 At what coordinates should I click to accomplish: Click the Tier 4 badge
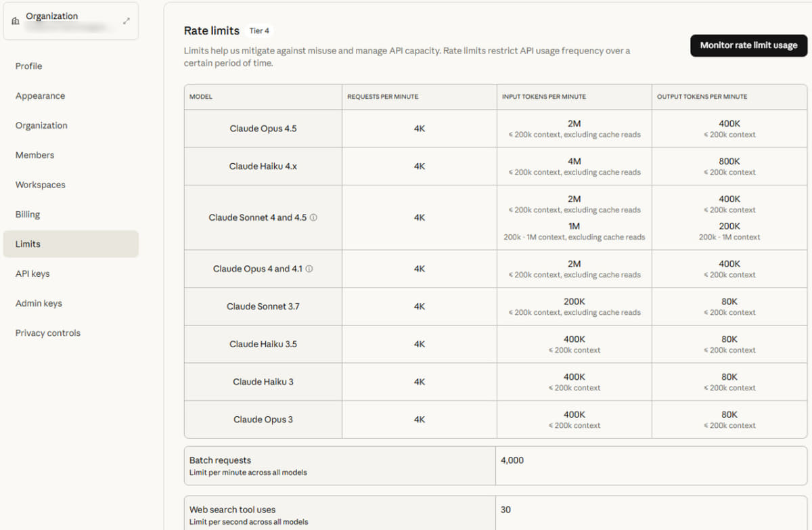click(x=260, y=30)
